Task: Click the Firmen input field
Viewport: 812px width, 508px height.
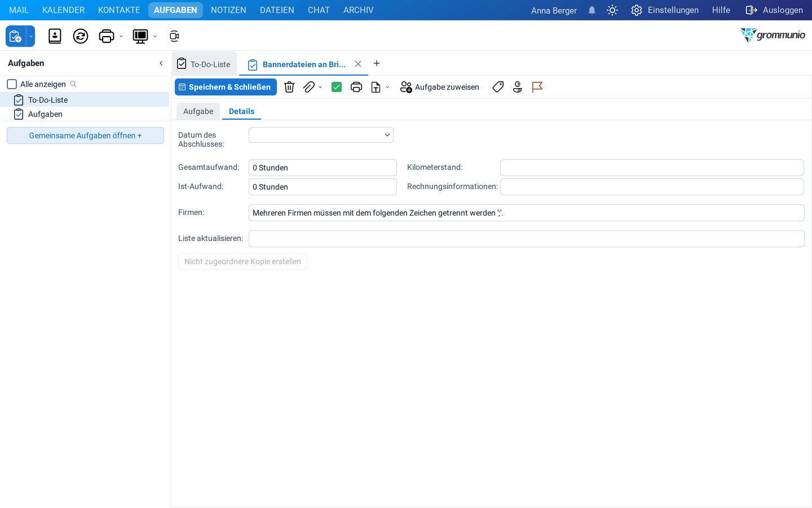Action: click(x=526, y=213)
